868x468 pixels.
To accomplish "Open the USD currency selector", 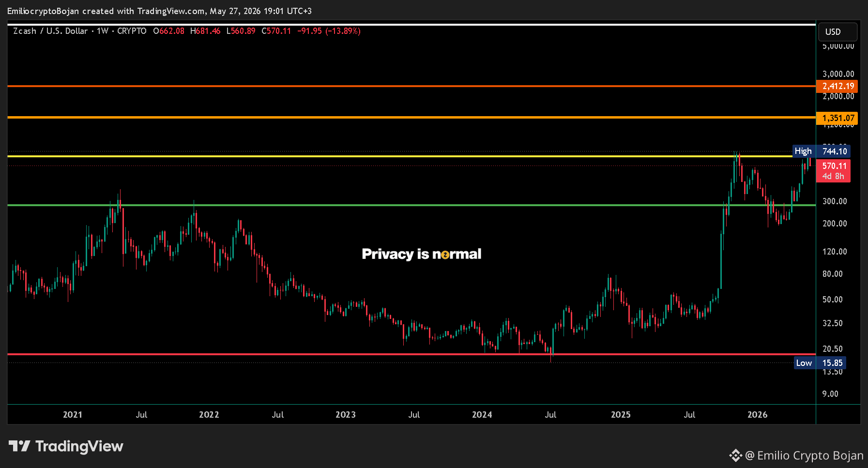I will (838, 32).
